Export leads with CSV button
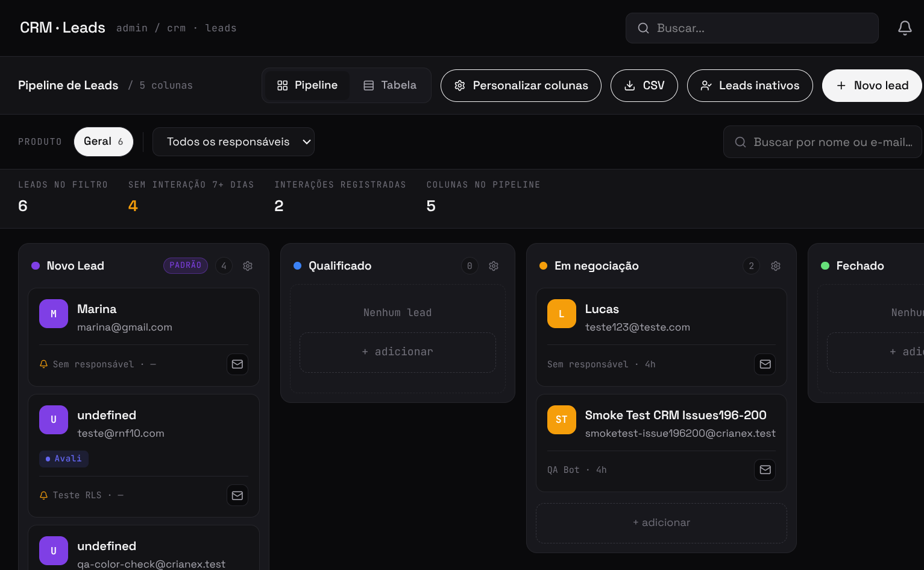 click(x=644, y=86)
